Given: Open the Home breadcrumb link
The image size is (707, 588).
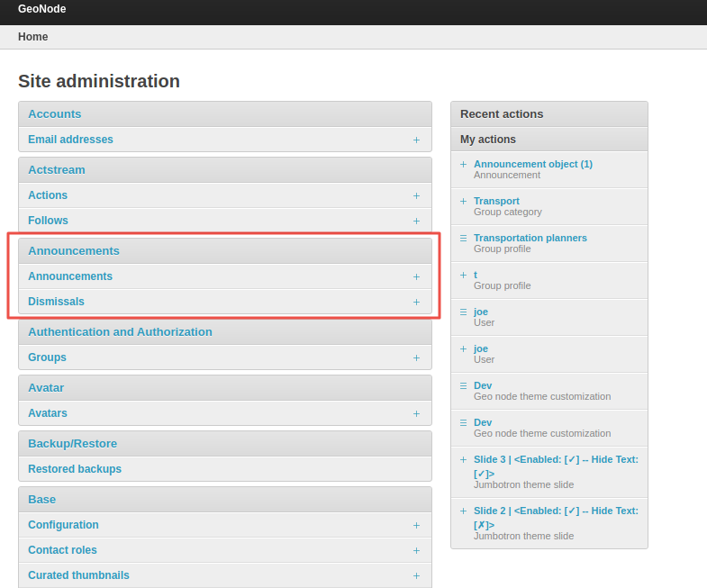Looking at the screenshot, I should click(x=33, y=37).
